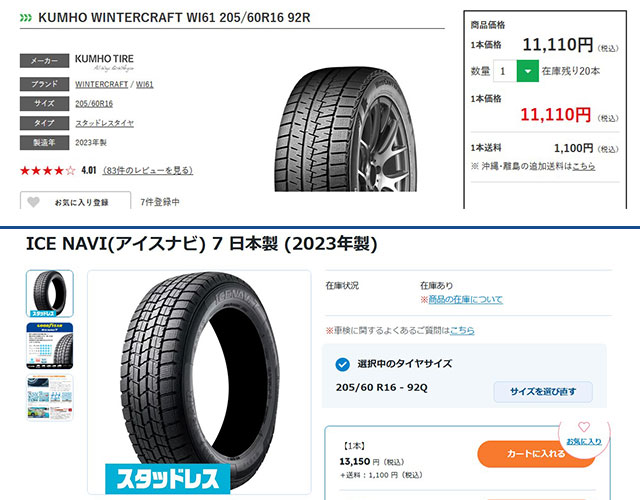
Task: Click the Kumho tire product image
Action: click(346, 129)
